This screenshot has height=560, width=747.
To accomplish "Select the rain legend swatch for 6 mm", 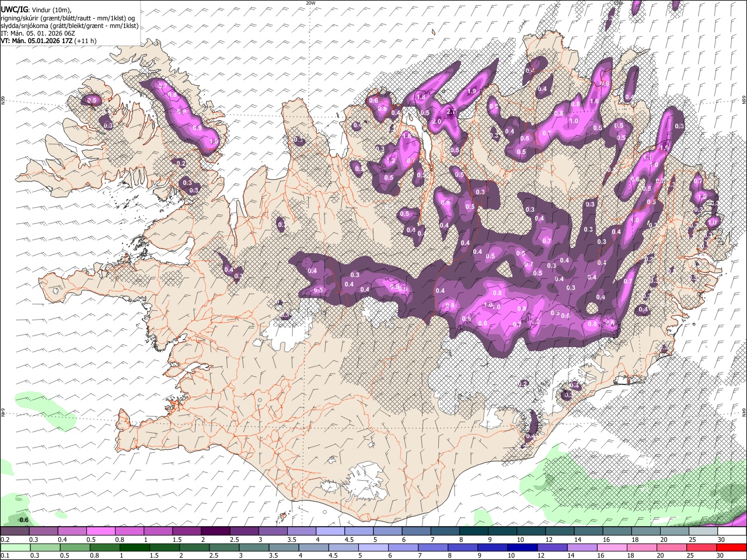I will 403,547.
